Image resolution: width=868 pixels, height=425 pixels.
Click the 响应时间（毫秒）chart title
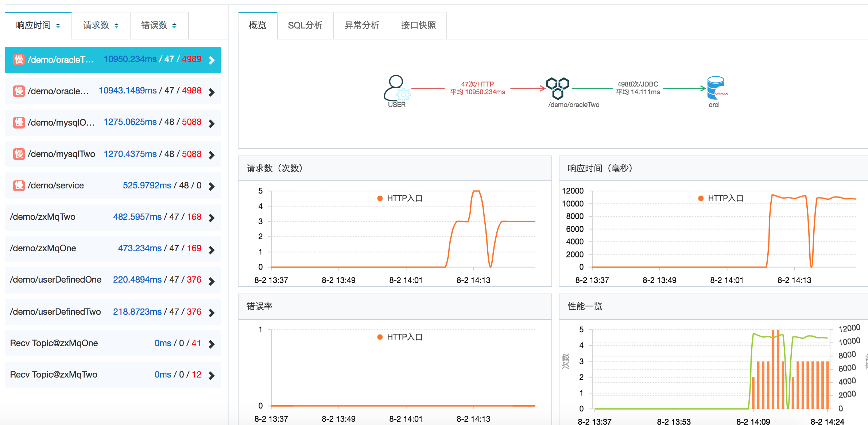600,168
